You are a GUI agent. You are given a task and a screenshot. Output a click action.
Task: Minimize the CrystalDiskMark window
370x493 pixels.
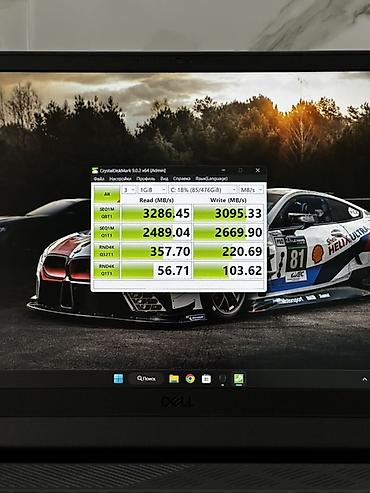pos(224,170)
